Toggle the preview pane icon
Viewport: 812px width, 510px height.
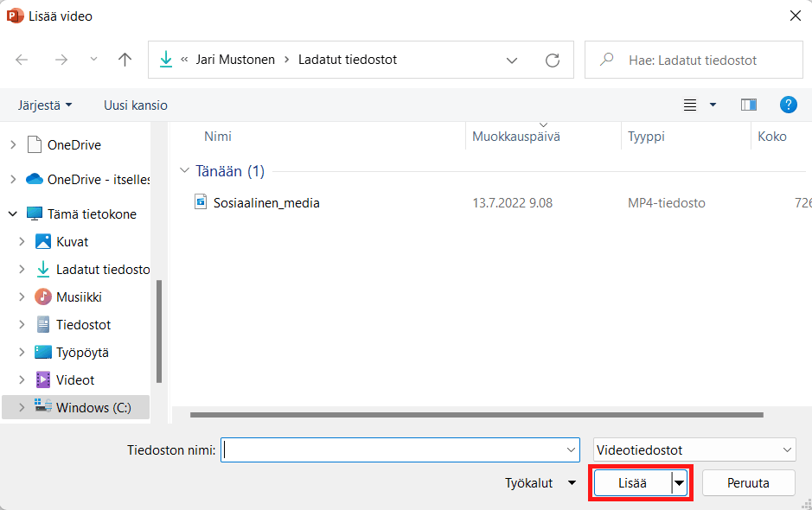(x=749, y=105)
